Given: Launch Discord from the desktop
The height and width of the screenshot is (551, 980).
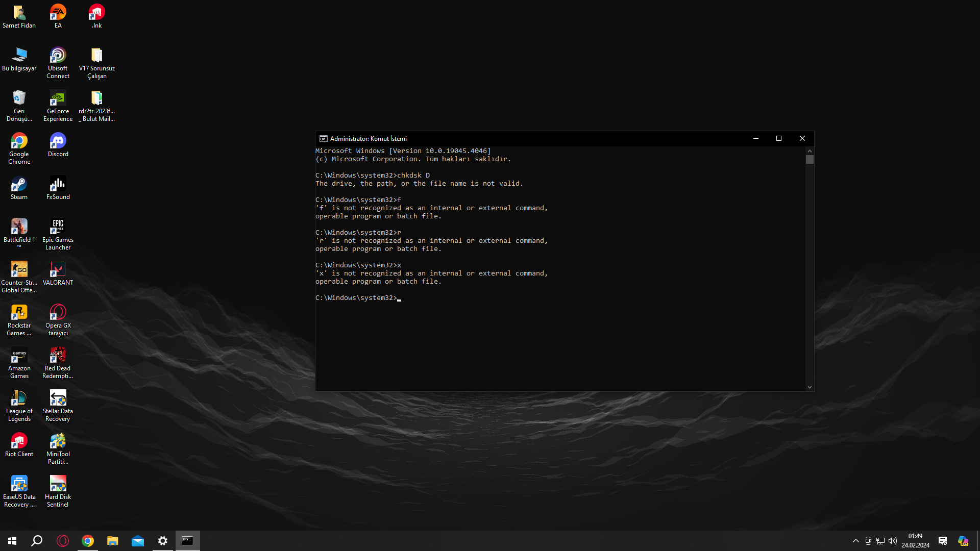Looking at the screenshot, I should coord(58,145).
